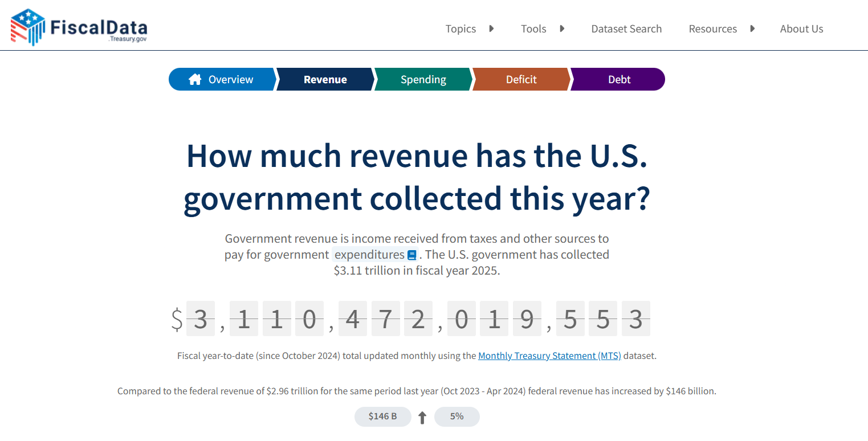Expand the Resources menu arrow
Image resolution: width=868 pixels, height=441 pixels.
[x=752, y=28]
